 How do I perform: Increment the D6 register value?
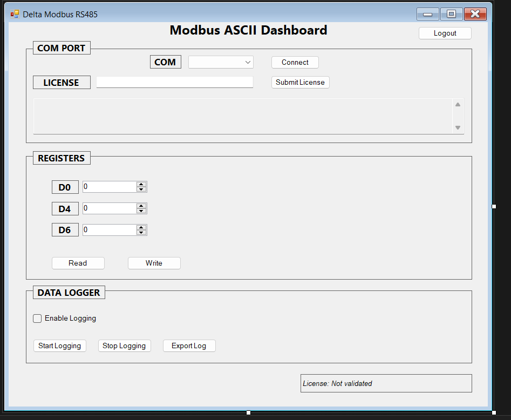[x=141, y=227]
